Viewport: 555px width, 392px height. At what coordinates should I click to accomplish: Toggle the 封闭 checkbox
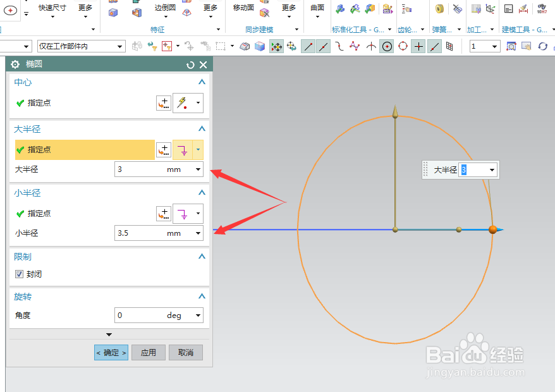pos(19,274)
